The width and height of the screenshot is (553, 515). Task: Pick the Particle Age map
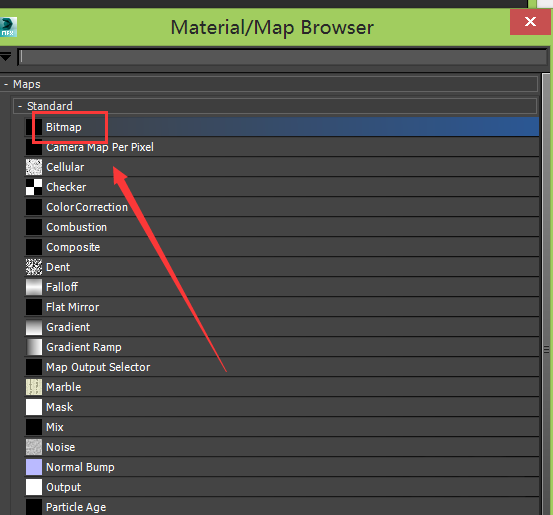(282, 507)
